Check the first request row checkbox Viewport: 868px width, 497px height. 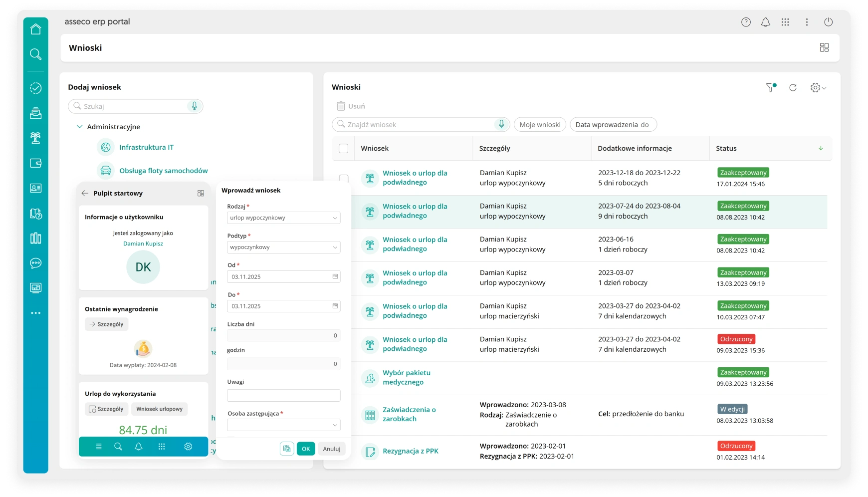coord(343,178)
